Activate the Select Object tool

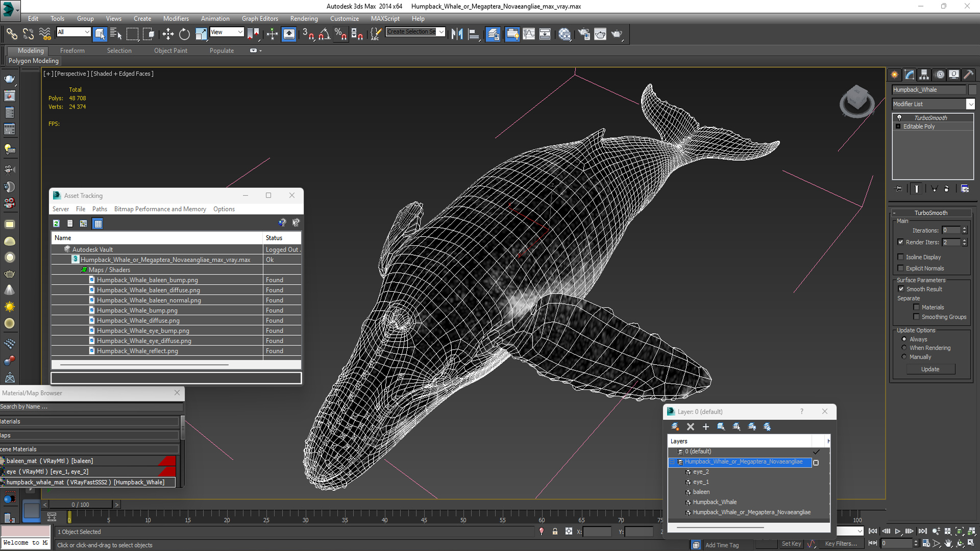point(100,34)
